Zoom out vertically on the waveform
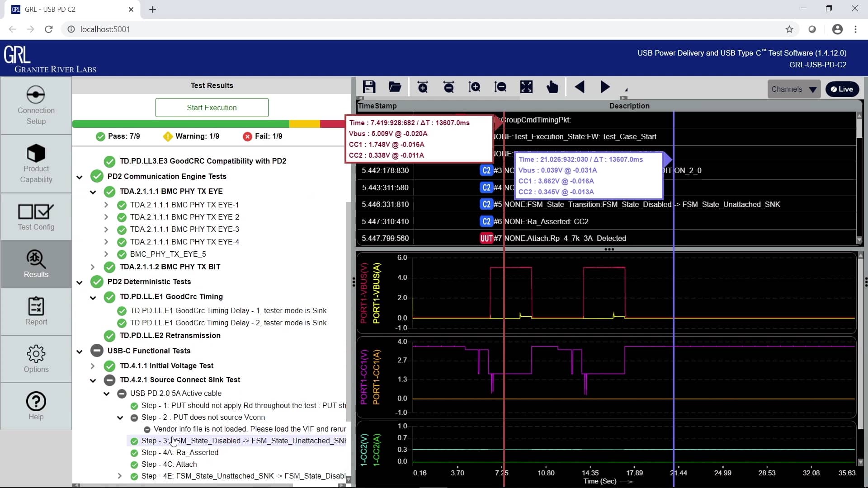The image size is (868, 488). click(500, 87)
